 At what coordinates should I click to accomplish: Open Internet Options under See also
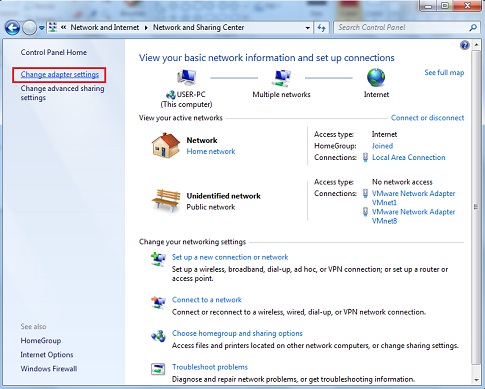(47, 355)
